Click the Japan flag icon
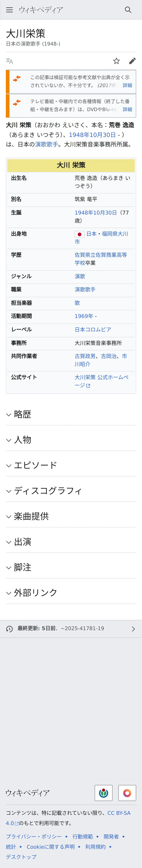142x868 pixels. pos(79,234)
